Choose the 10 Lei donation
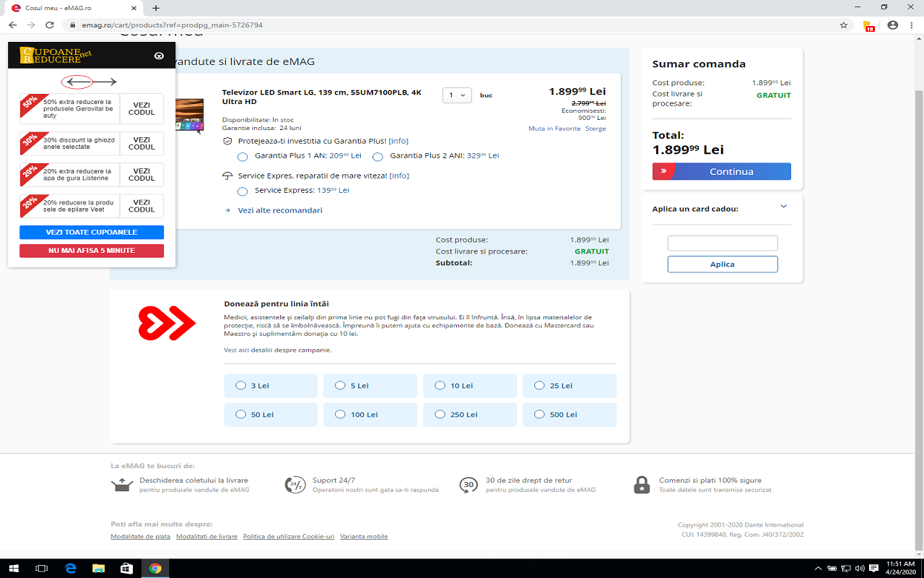924x578 pixels. (x=470, y=386)
